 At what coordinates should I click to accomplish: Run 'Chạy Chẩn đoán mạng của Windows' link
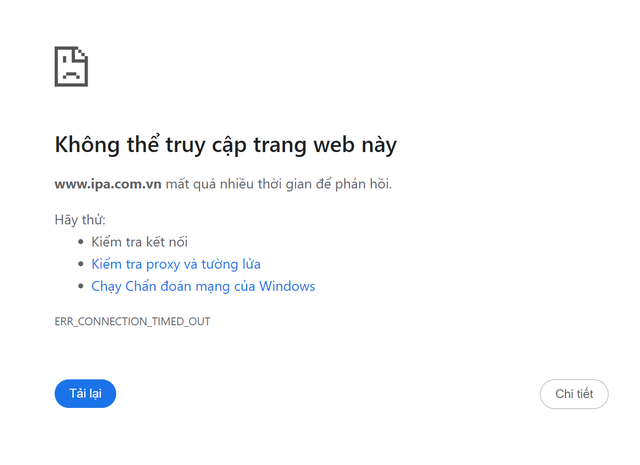pos(203,286)
